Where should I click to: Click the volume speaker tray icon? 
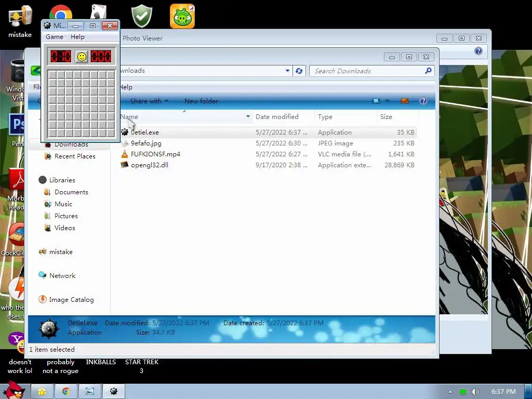475,392
